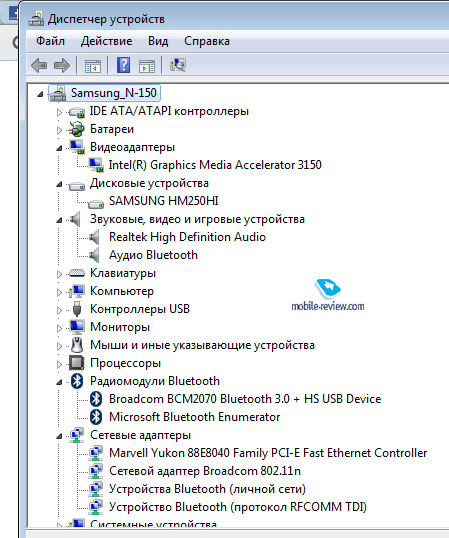Click the Сетевые адаптеры category icon

pyautogui.click(x=76, y=435)
